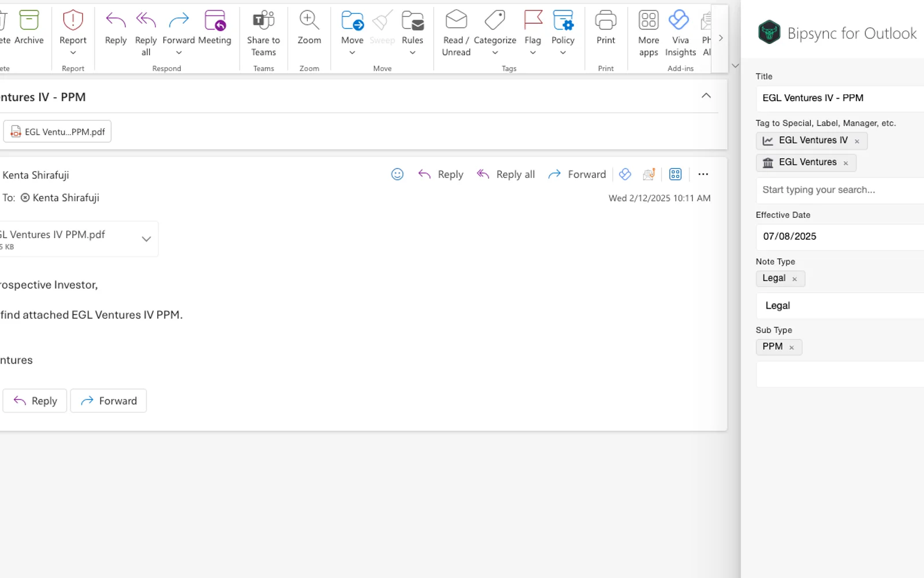924x578 pixels.
Task: Open More apps in the ribbon
Action: click(649, 33)
